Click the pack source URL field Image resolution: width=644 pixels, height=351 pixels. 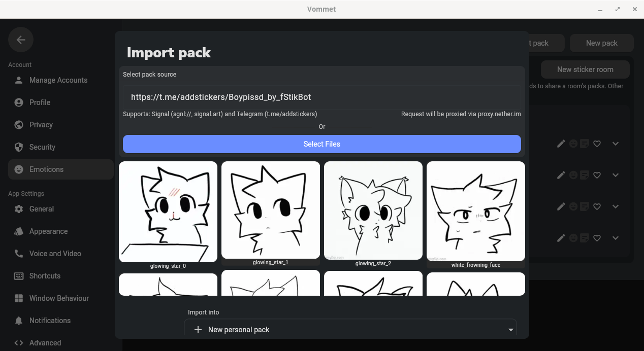click(x=322, y=97)
